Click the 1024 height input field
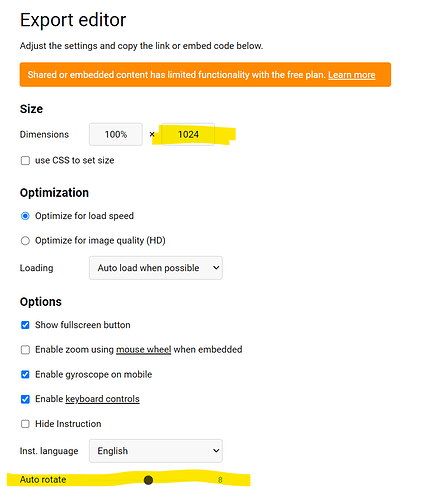The height and width of the screenshot is (500, 425). tap(188, 134)
